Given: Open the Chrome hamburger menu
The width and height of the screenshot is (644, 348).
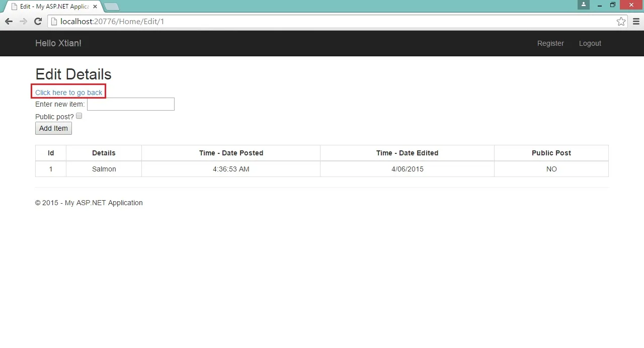Looking at the screenshot, I should [x=635, y=21].
